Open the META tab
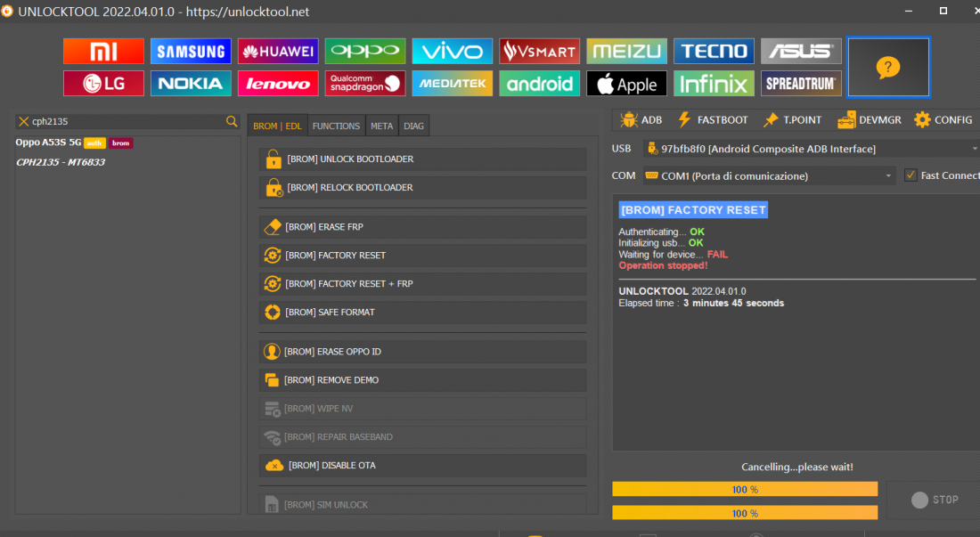 pos(381,126)
